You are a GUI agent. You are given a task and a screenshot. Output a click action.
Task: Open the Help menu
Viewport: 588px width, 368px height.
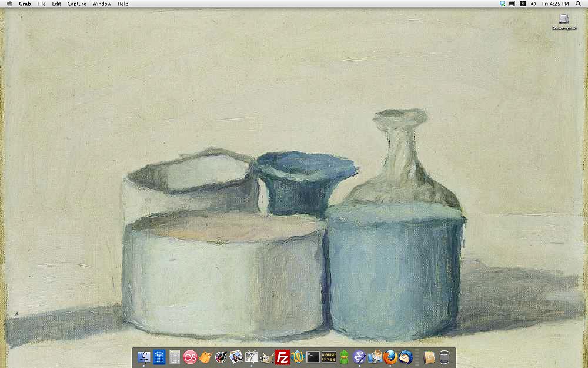(x=122, y=4)
